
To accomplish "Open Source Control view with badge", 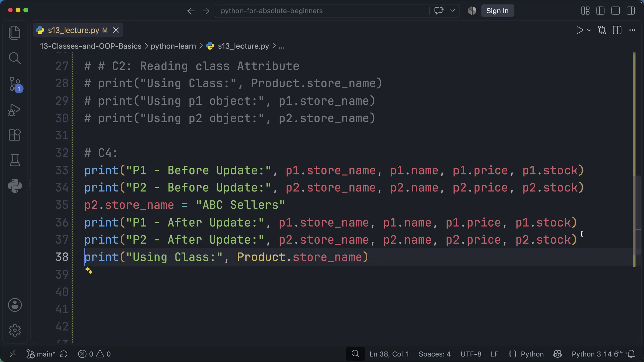I will coord(15,84).
